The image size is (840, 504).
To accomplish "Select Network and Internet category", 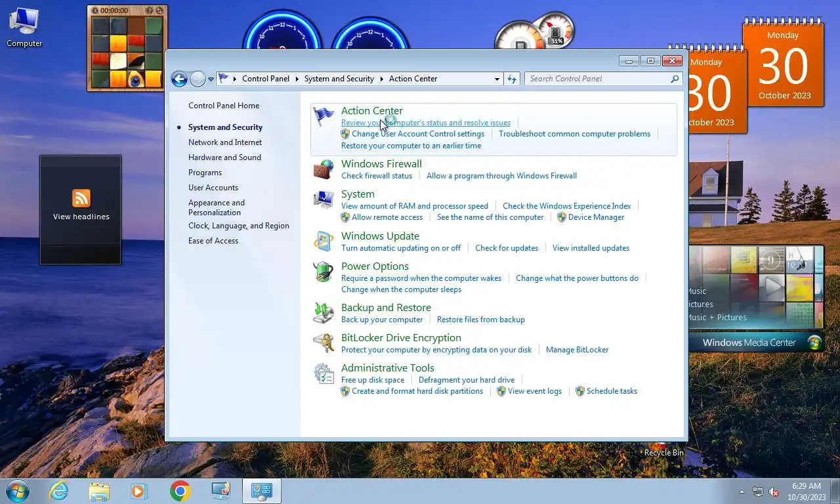I will coord(225,142).
